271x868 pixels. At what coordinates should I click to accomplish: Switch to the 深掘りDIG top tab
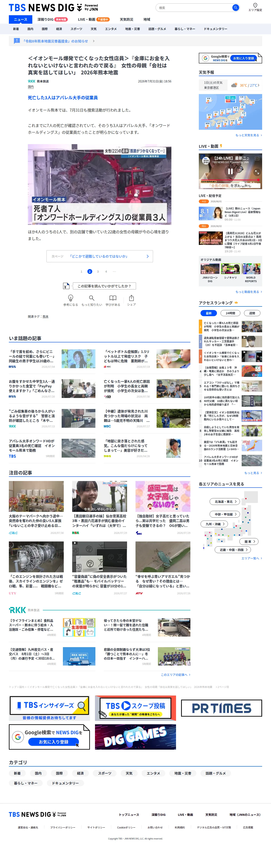(52, 19)
